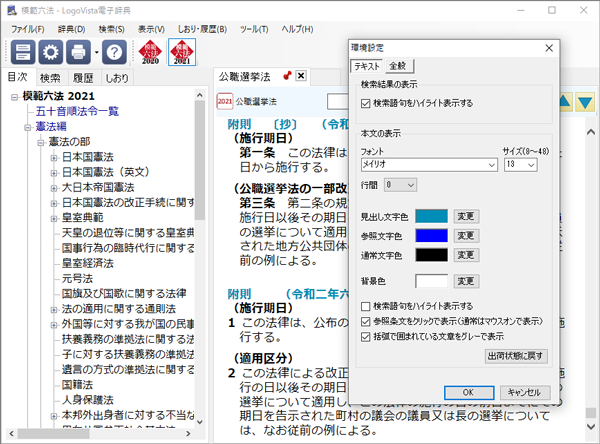The width and height of the screenshot is (600, 444).
Task: Click the search input field beside 公職選挙法
Action: tap(338, 102)
